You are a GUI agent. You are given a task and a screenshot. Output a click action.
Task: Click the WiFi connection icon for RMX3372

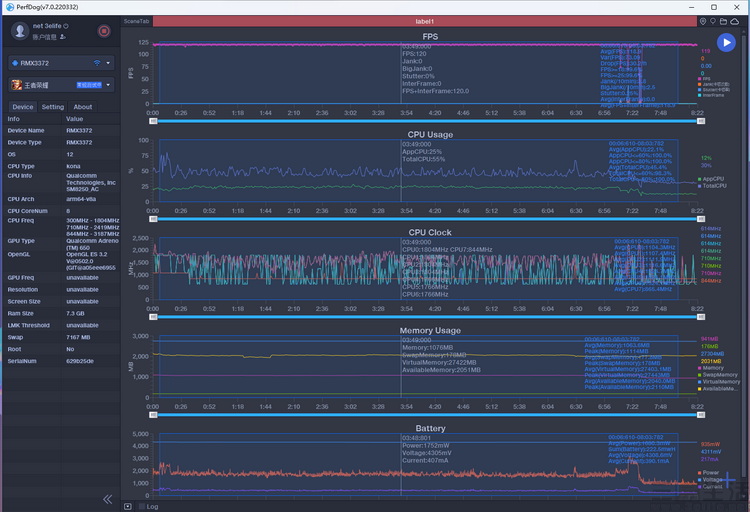click(97, 63)
